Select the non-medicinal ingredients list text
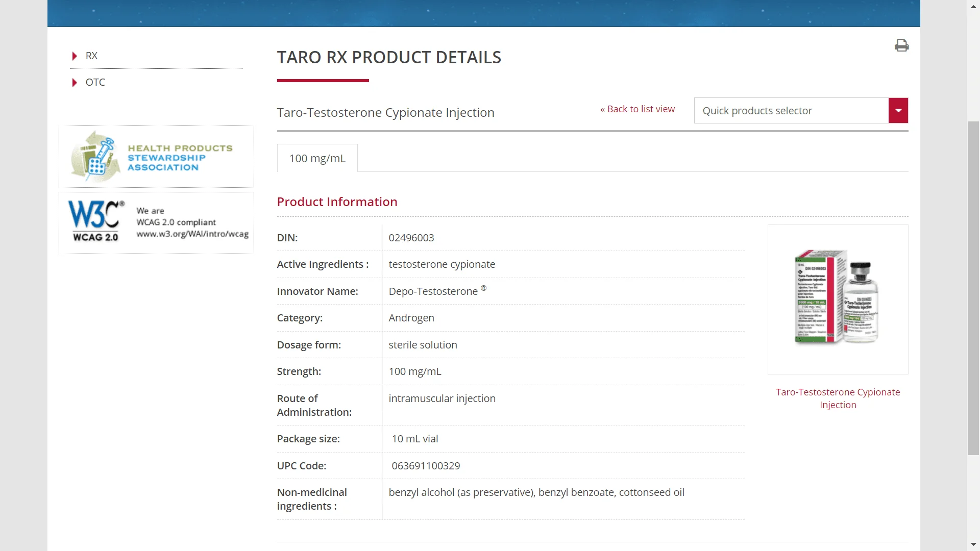 536,492
